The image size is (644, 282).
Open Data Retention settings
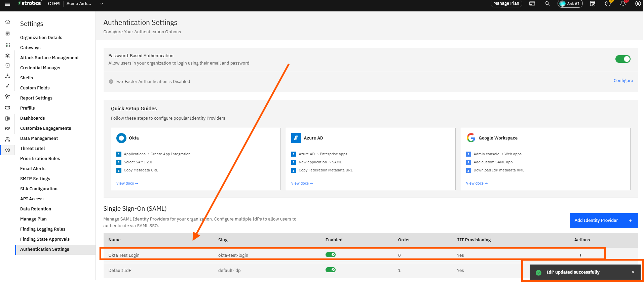(x=36, y=209)
